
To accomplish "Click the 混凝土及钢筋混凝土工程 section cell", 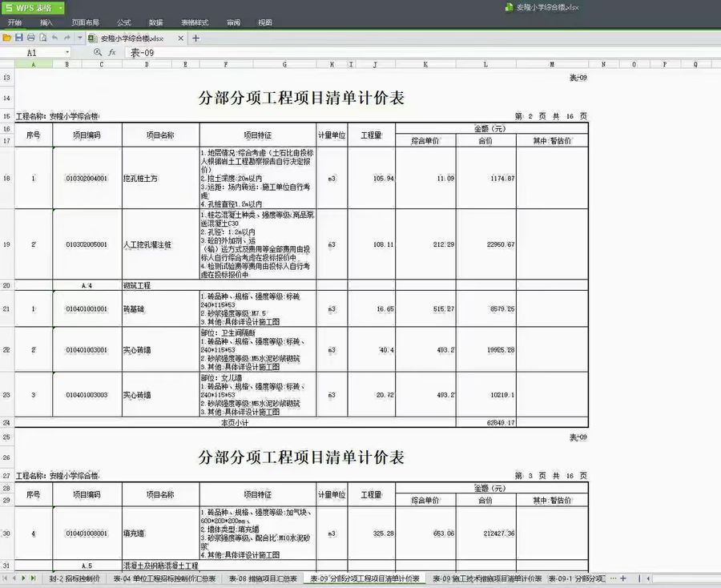I will (160, 566).
